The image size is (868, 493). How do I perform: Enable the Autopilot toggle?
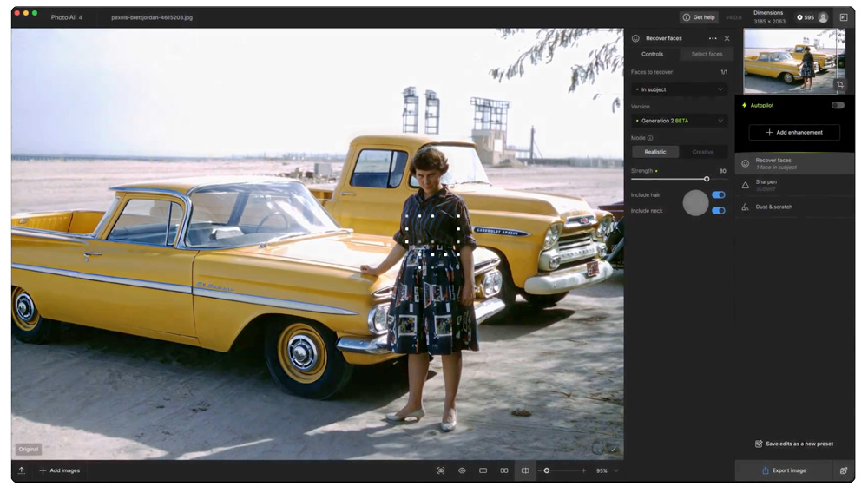837,105
